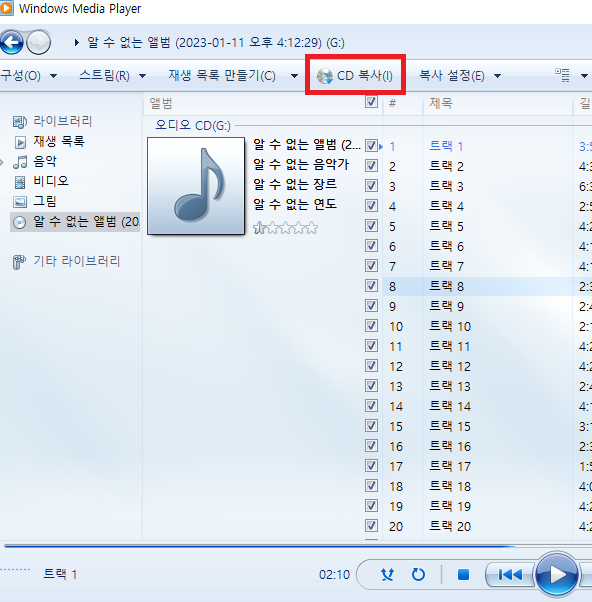Click the 제목 column header
592x602 pixels.
click(441, 103)
